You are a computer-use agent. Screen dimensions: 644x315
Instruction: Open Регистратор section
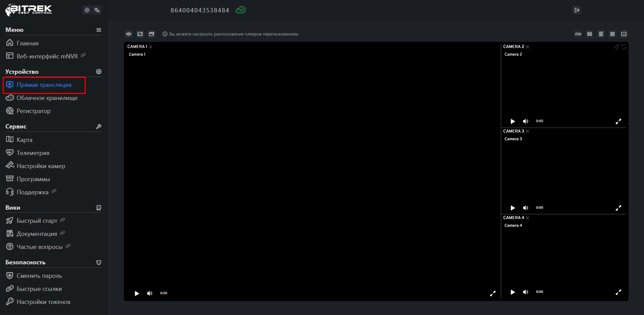[28, 111]
